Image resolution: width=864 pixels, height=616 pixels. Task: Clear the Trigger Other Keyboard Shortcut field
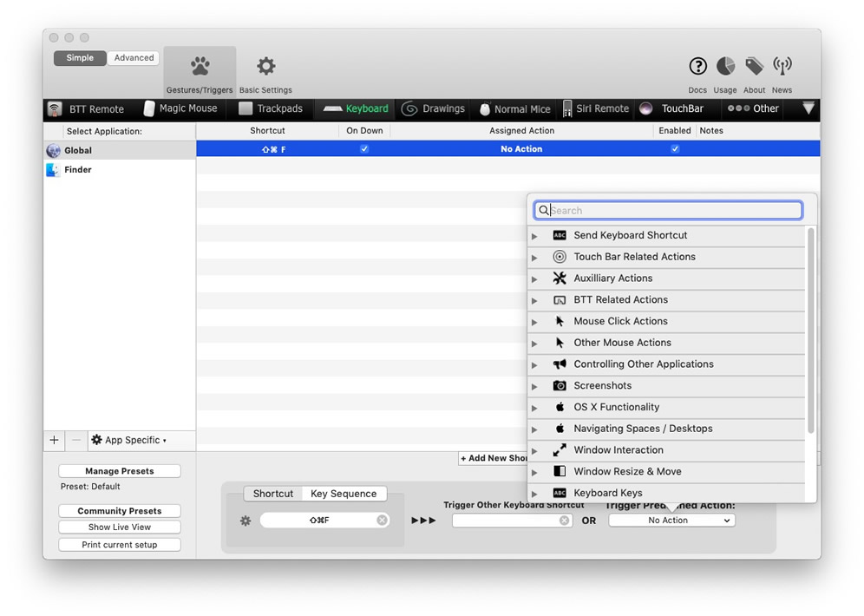tap(564, 521)
